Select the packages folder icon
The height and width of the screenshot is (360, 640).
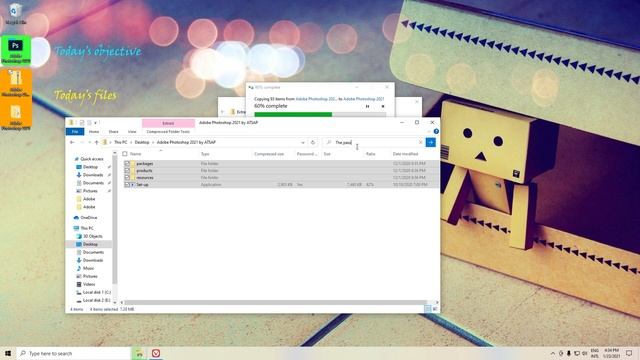pos(133,164)
